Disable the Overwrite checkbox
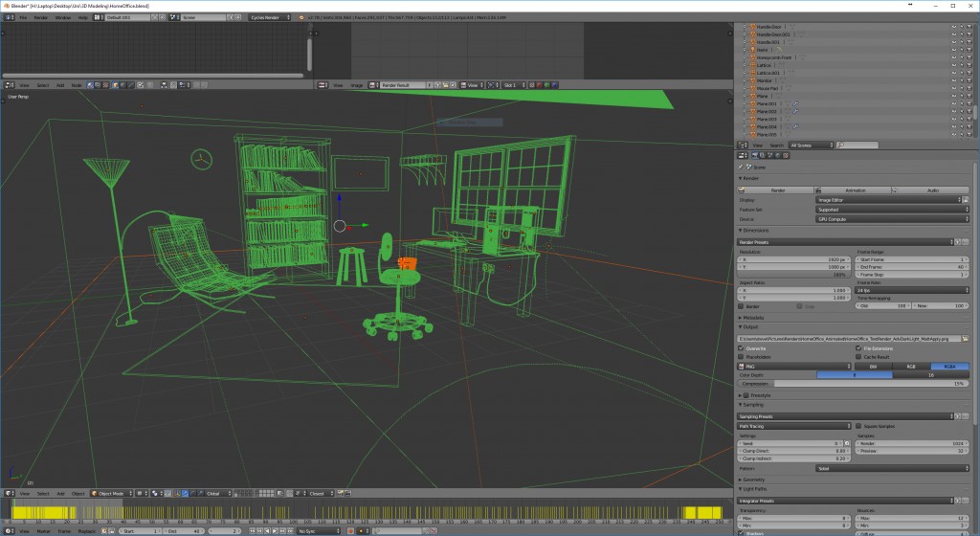 click(x=742, y=348)
